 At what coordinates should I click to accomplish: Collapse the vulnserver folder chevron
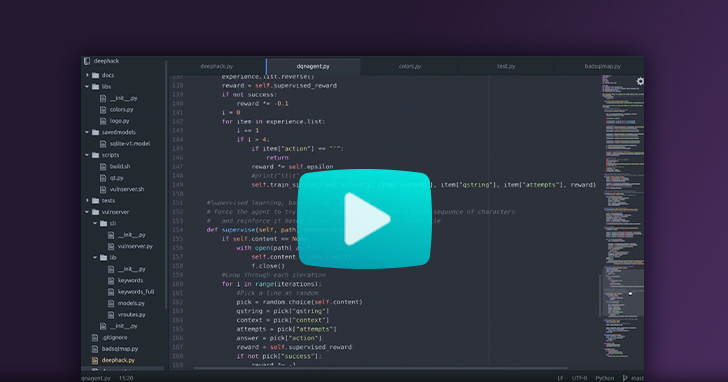87,212
